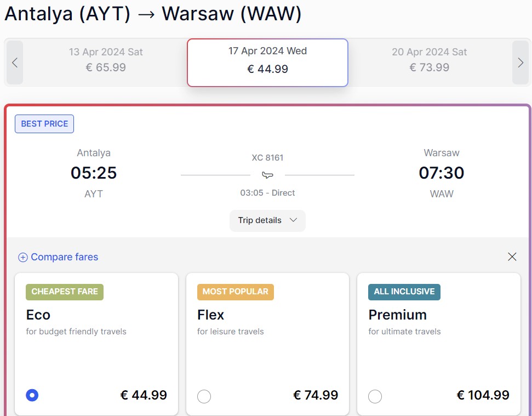Image resolution: width=532 pixels, height=416 pixels.
Task: Close the fare options panel with X
Action: (512, 257)
